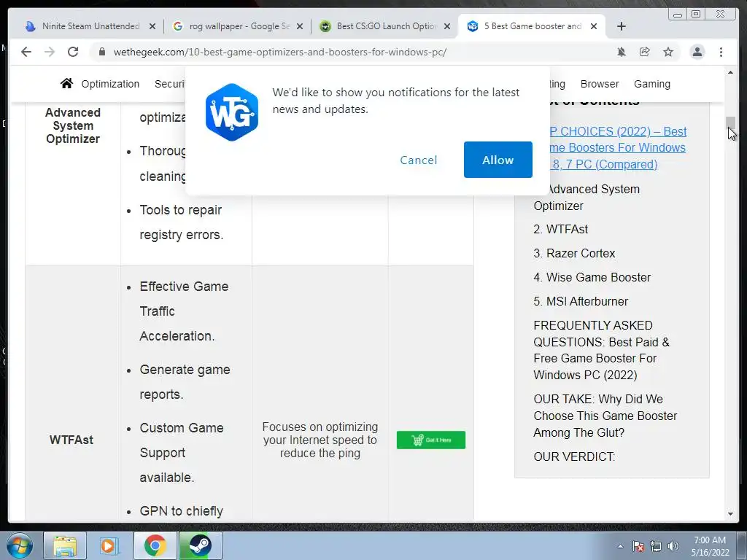The image size is (747, 560).
Task: Click 'Tools to repair registry errors.' bullet
Action: pyautogui.click(x=182, y=222)
